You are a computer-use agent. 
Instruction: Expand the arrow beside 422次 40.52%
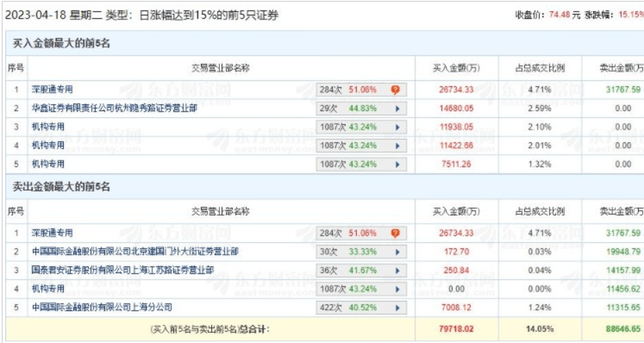click(397, 308)
